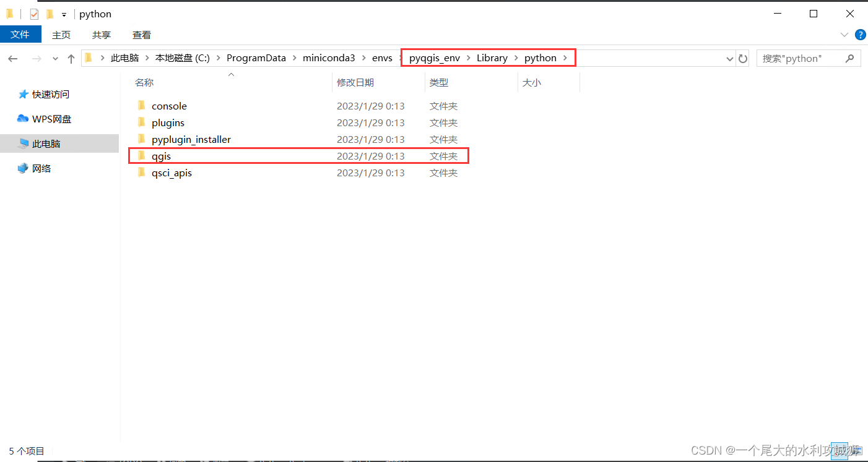Screen dimensions: 868x462
Task: Click the Back navigation arrow
Action: (12, 58)
